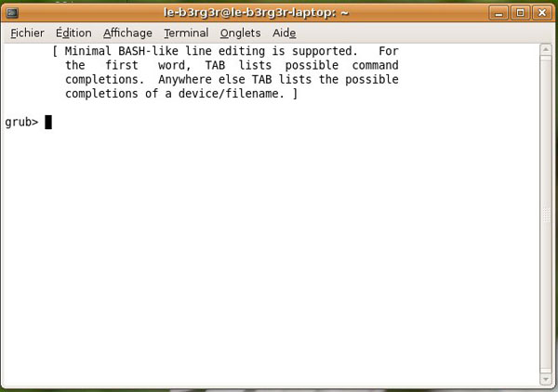Open the Terminal menu
The width and height of the screenshot is (558, 392).
(x=186, y=33)
